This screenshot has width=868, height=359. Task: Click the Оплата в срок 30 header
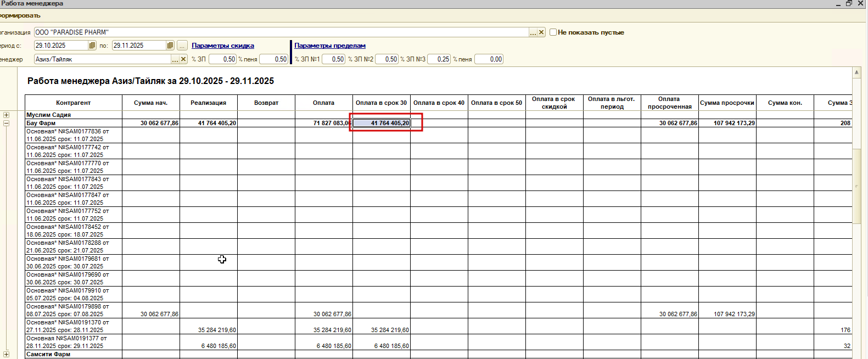(x=382, y=103)
